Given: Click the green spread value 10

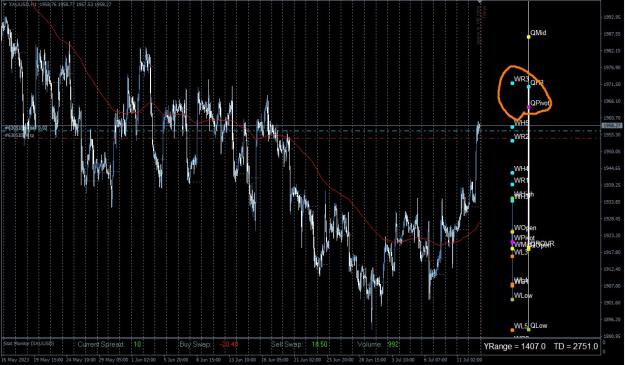Looking at the screenshot, I should coord(137,345).
